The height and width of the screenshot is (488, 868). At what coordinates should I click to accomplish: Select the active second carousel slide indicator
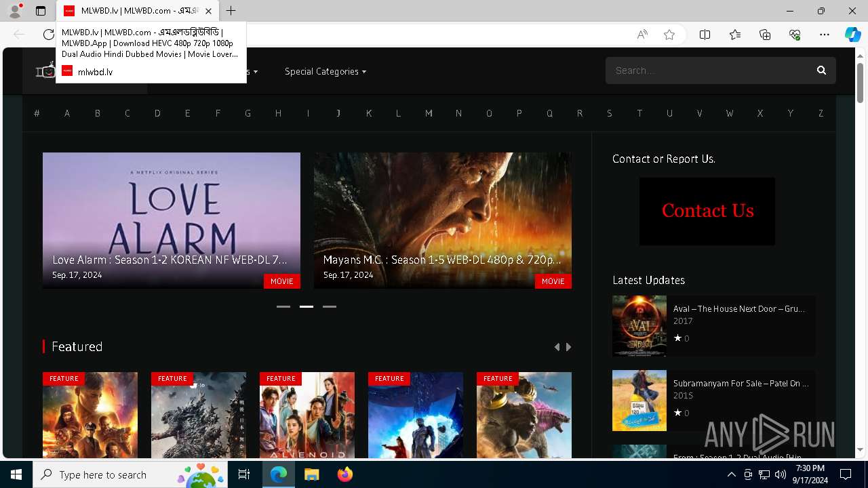point(307,306)
